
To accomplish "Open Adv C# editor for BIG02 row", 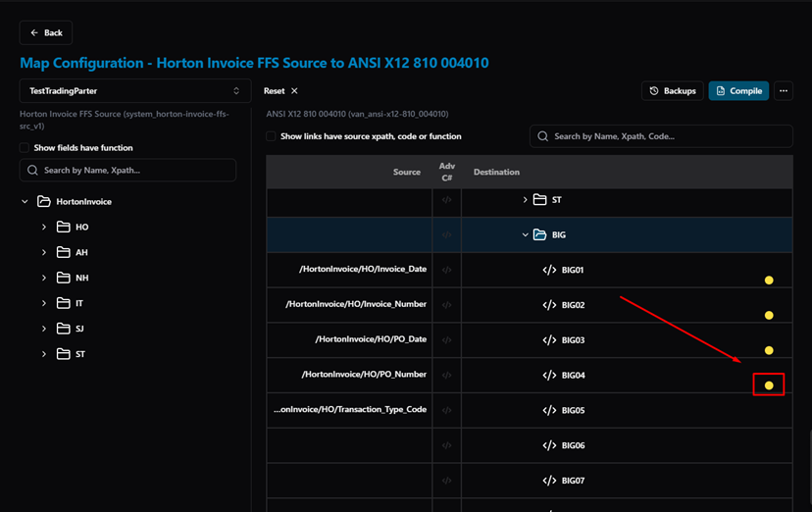I will point(446,305).
